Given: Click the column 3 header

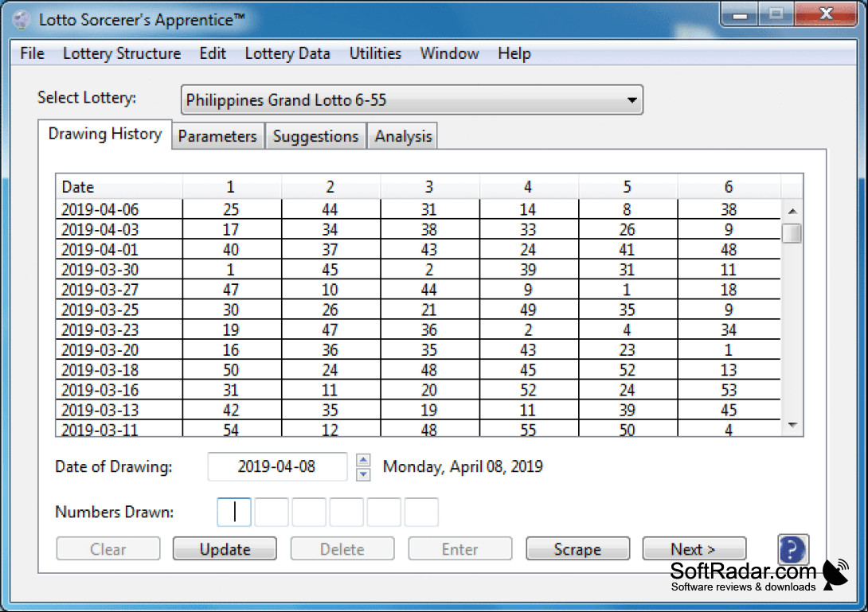Looking at the screenshot, I should tap(429, 187).
